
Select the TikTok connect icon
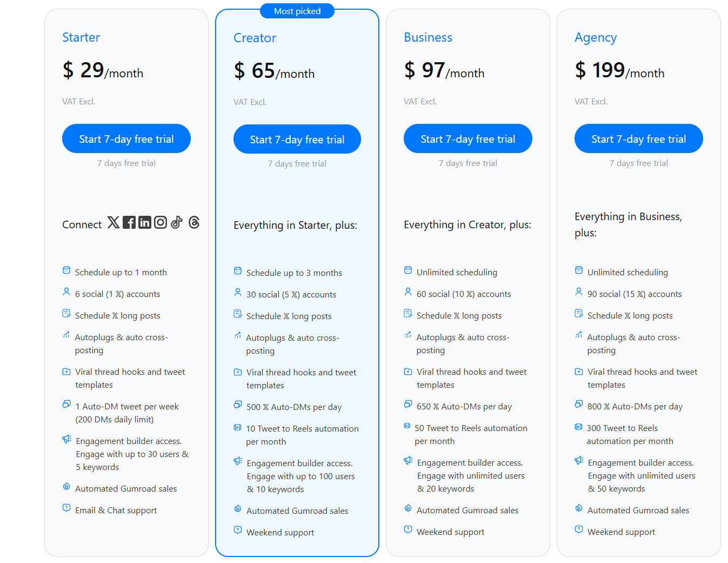177,222
